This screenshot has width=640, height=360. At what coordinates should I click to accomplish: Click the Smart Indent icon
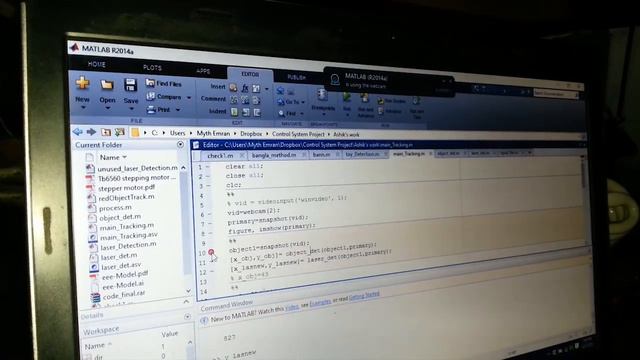pyautogui.click(x=234, y=111)
